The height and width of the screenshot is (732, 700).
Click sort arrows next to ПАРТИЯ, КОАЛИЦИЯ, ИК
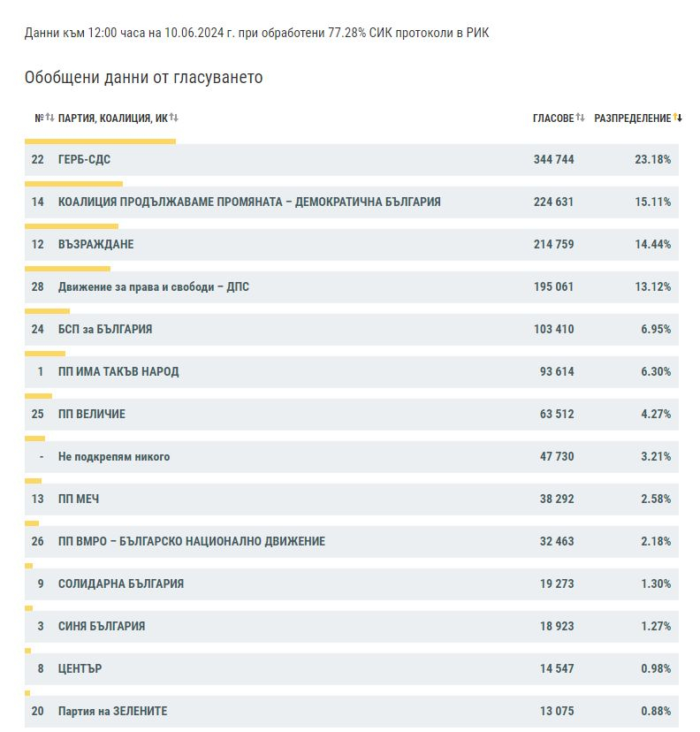(173, 118)
